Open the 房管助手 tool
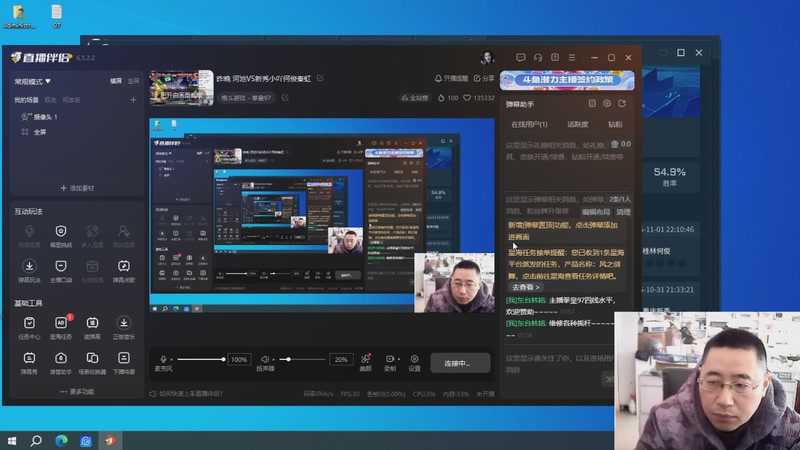The width and height of the screenshot is (800, 450). point(61,362)
